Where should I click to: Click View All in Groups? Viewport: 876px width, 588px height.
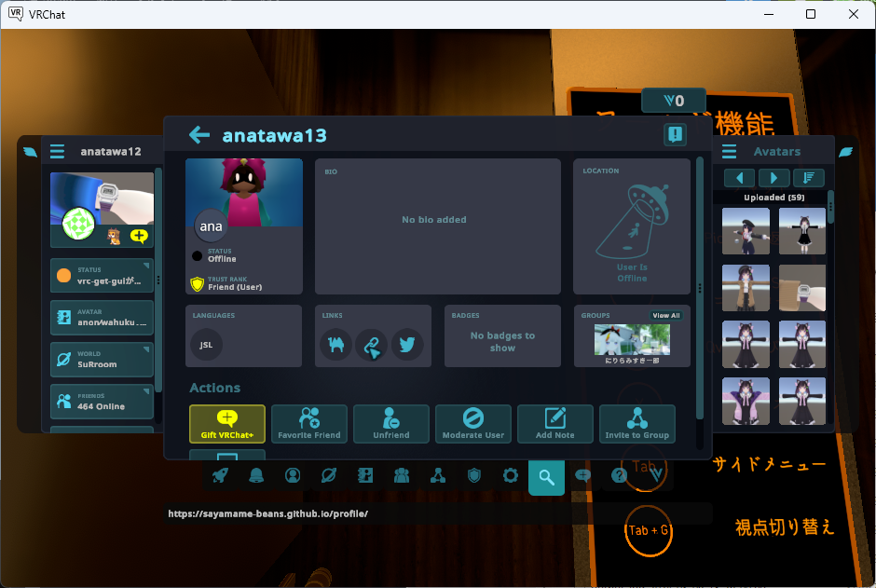pos(666,316)
